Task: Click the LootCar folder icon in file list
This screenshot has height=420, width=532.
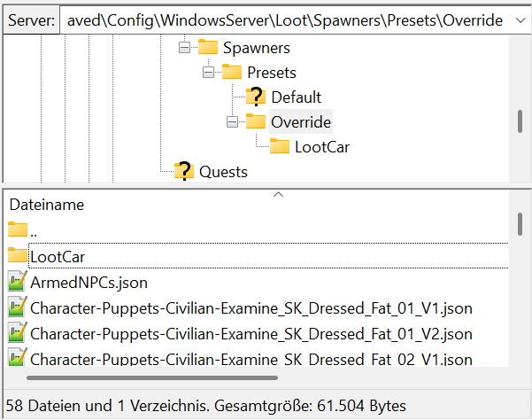Action: coord(18,257)
